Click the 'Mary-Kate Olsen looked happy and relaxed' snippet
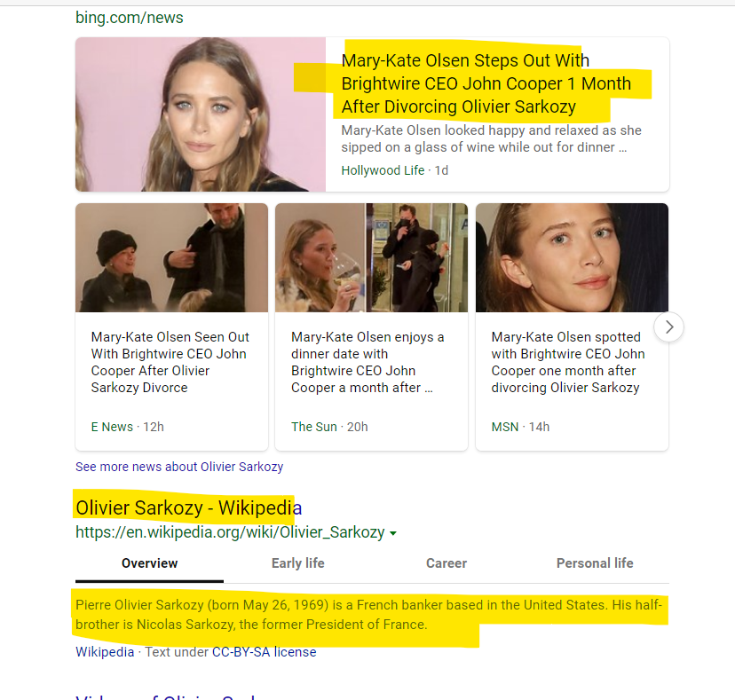Image resolution: width=735 pixels, height=700 pixels. pyautogui.click(x=491, y=138)
